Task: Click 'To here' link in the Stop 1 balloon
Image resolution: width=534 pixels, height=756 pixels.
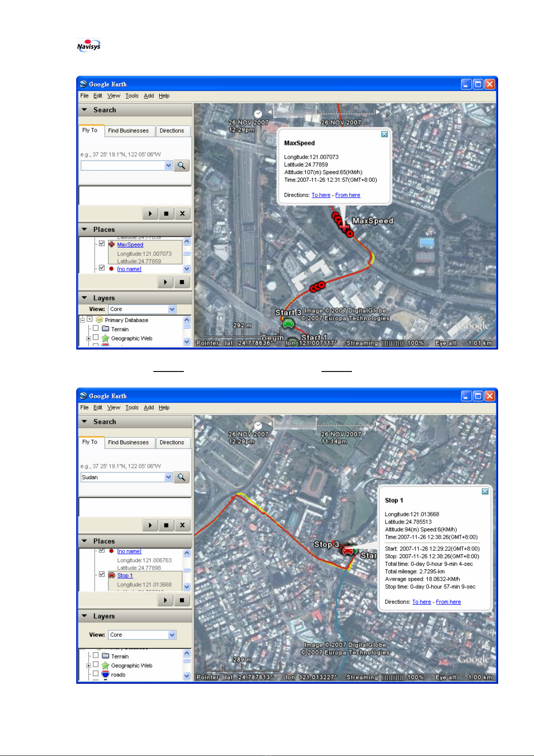Action: [421, 602]
